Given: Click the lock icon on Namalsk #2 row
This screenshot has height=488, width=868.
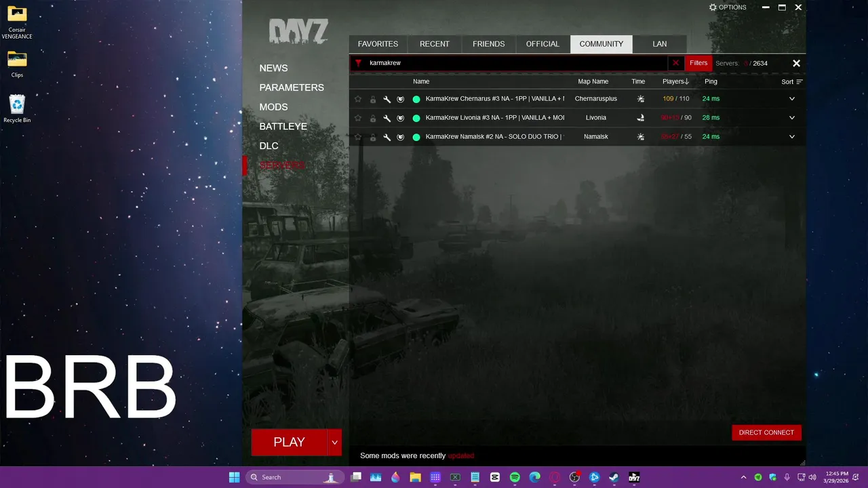Looking at the screenshot, I should (373, 137).
